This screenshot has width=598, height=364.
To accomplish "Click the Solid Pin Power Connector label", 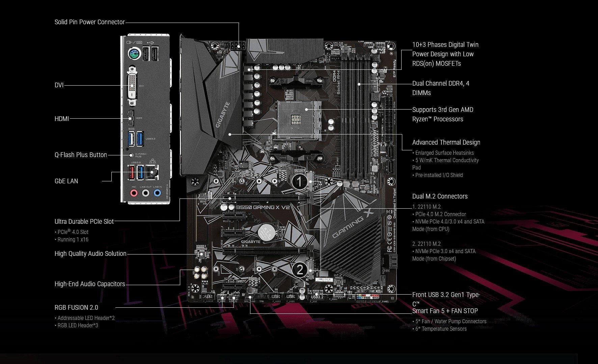I will (x=89, y=22).
